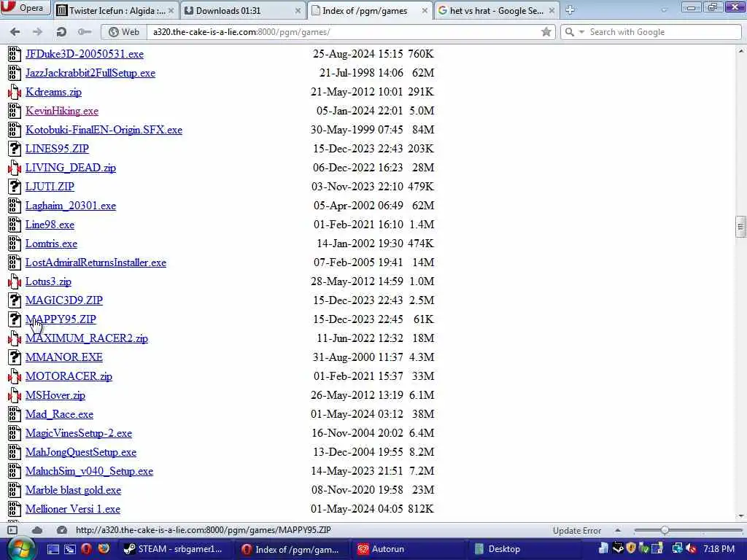Open visited KevinHiking.exe link
Screen dimensions: 747x560
click(x=62, y=111)
